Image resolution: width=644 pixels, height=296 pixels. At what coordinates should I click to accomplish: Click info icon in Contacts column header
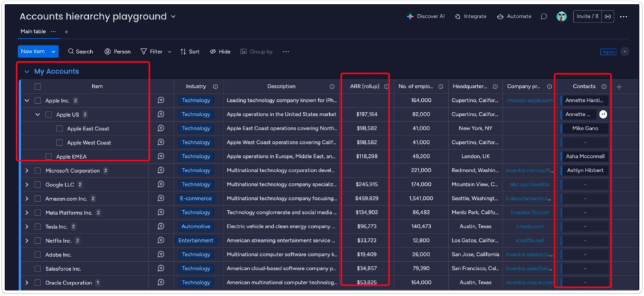point(604,86)
